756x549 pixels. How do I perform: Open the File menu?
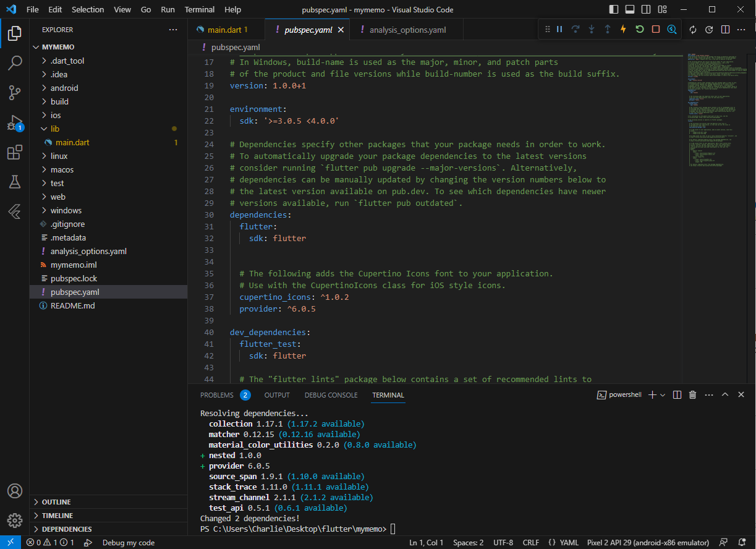click(33, 10)
